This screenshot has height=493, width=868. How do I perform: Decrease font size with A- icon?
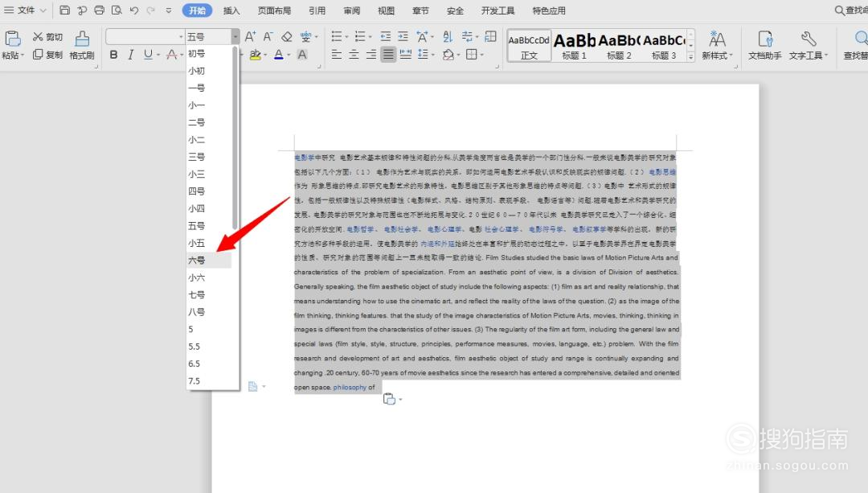268,36
